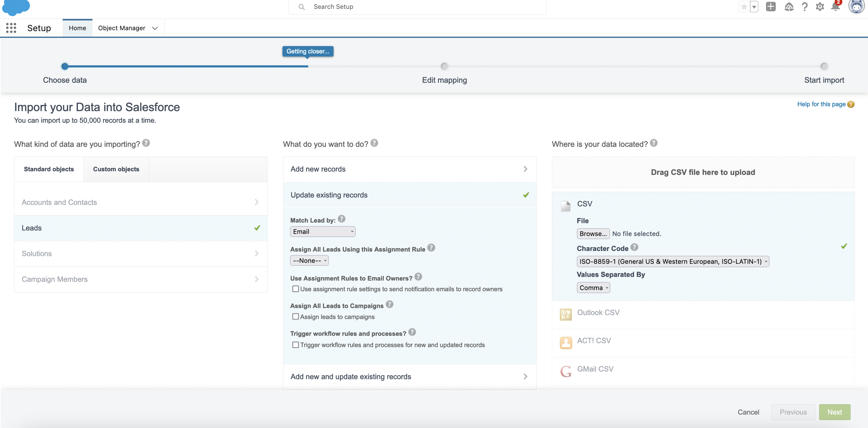Click help icon for Use Assignment Rules to Email Owners
The image size is (868, 428).
(418, 277)
